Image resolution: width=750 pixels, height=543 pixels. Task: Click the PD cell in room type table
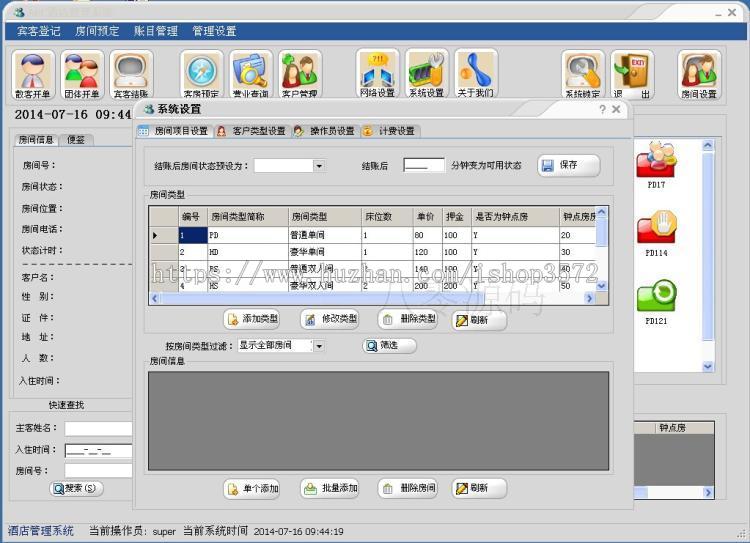pyautogui.click(x=248, y=235)
